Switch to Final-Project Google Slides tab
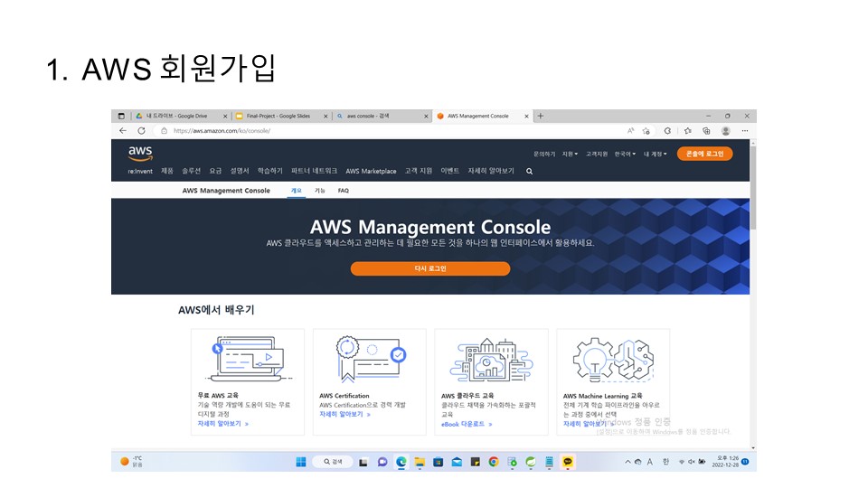 [x=280, y=117]
